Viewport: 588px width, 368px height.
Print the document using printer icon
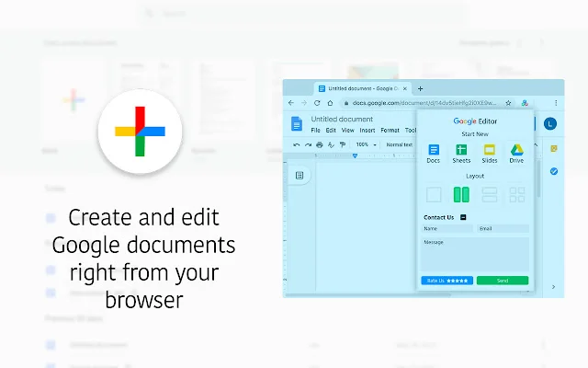pos(320,144)
